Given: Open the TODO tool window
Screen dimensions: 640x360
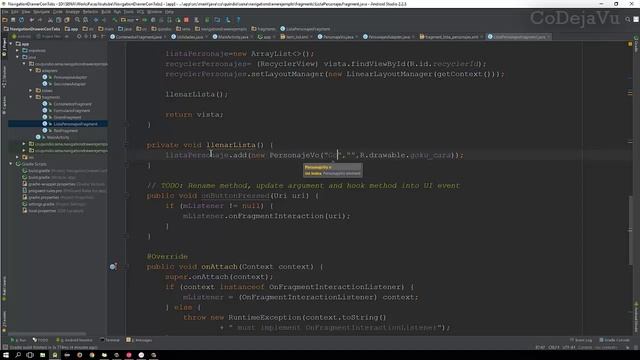Looking at the screenshot, I should click(40, 340).
